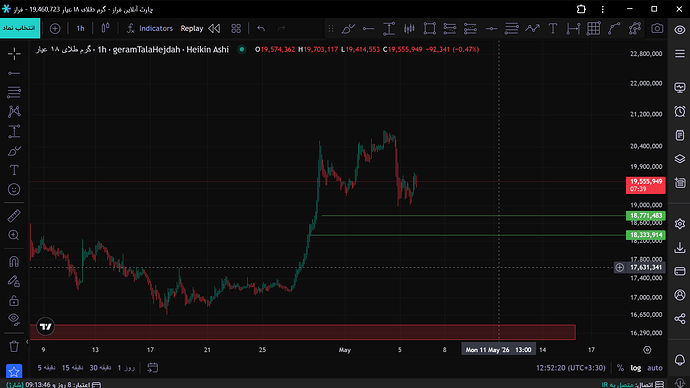The image size is (690, 388).
Task: Select the date range measure tool in top toolbar
Action: [x=573, y=29]
